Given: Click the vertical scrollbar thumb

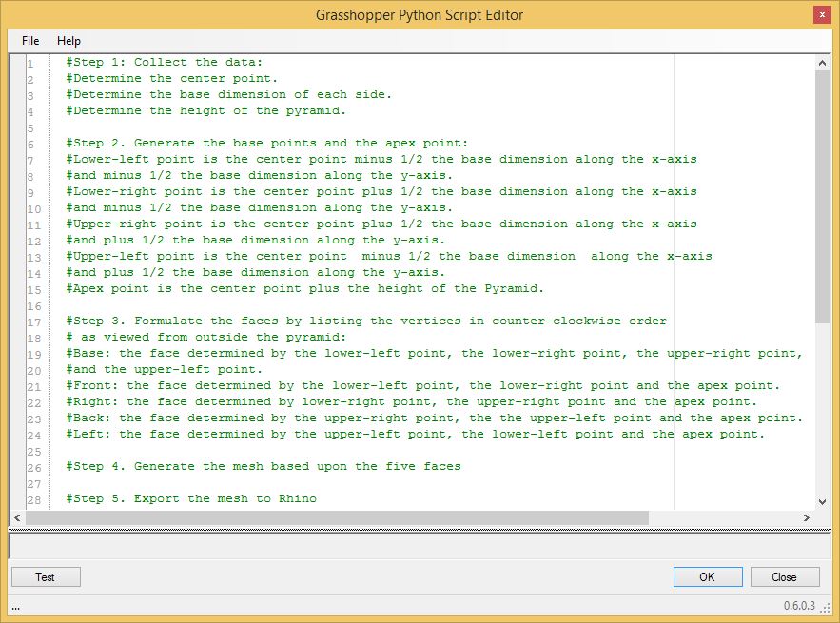Looking at the screenshot, I should 822,197.
